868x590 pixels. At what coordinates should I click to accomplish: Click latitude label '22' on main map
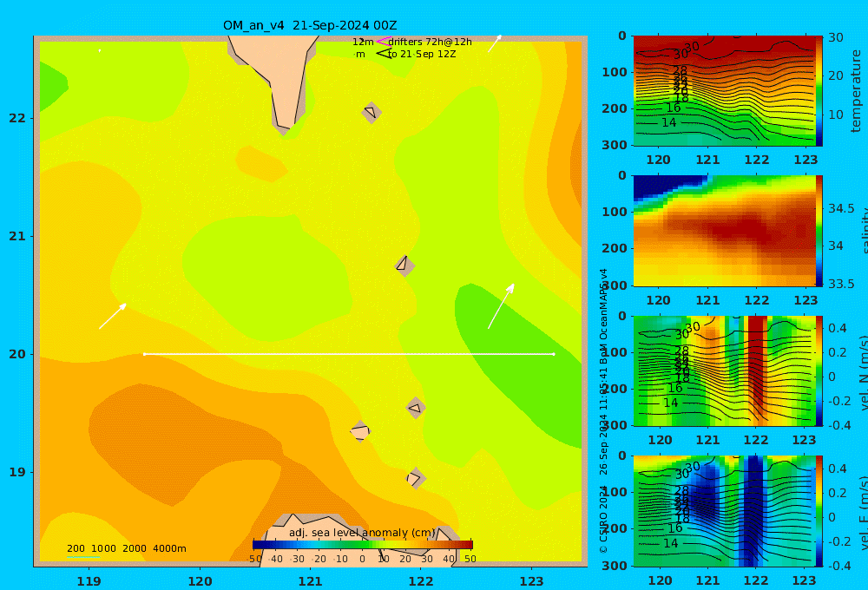(x=17, y=118)
